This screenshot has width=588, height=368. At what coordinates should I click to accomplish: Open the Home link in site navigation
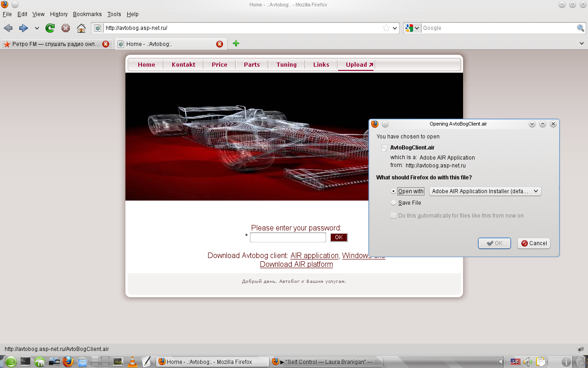coord(147,65)
